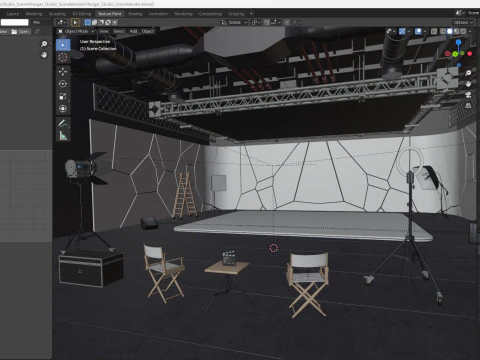
Task: Click the pan hand icon in image editor
Action: [44, 54]
